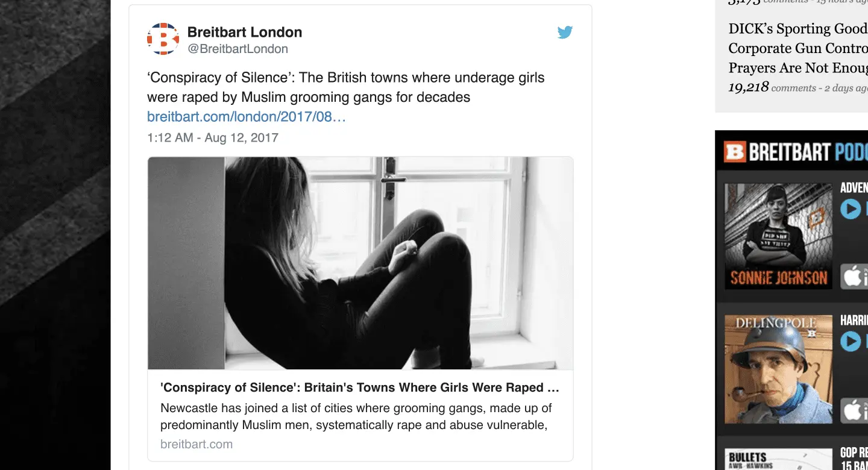Image resolution: width=868 pixels, height=470 pixels.
Task: Click the Breitbart London profile avatar
Action: coord(163,39)
